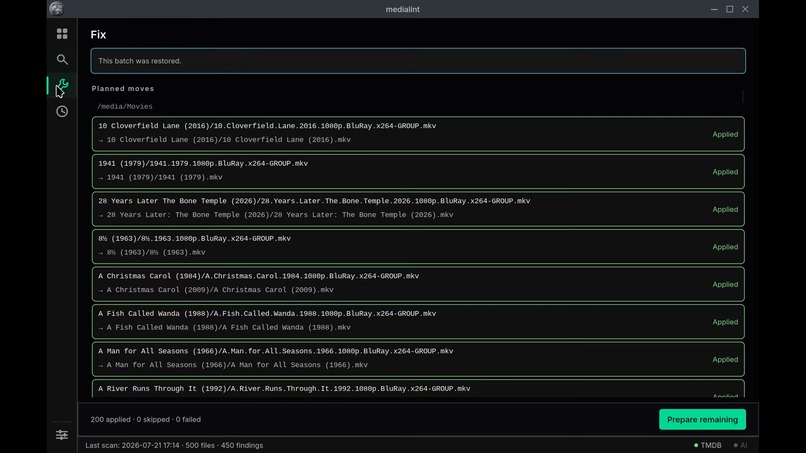Click Applied status on 10 Cloverfield Lane row
This screenshot has width=806, height=453.
pos(725,134)
